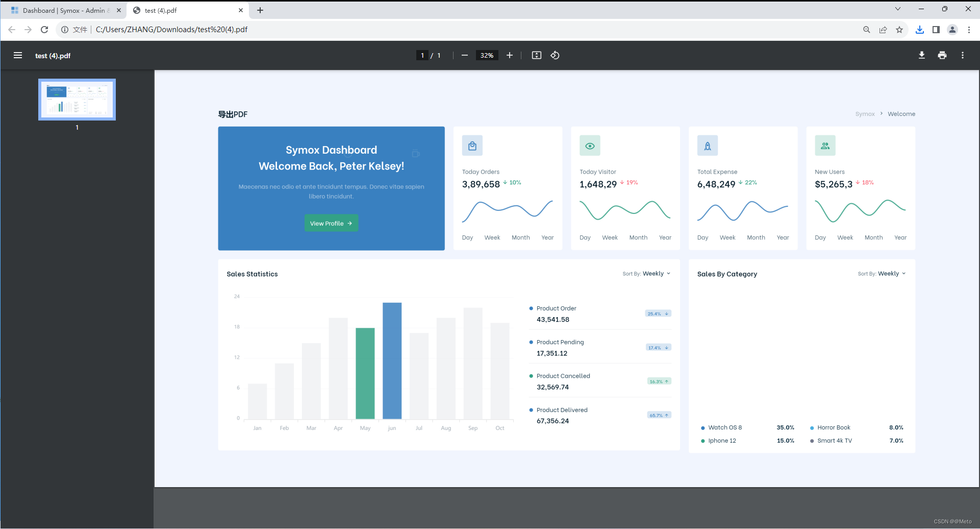Click the address bar file path
This screenshot has width=980, height=529.
click(x=171, y=30)
